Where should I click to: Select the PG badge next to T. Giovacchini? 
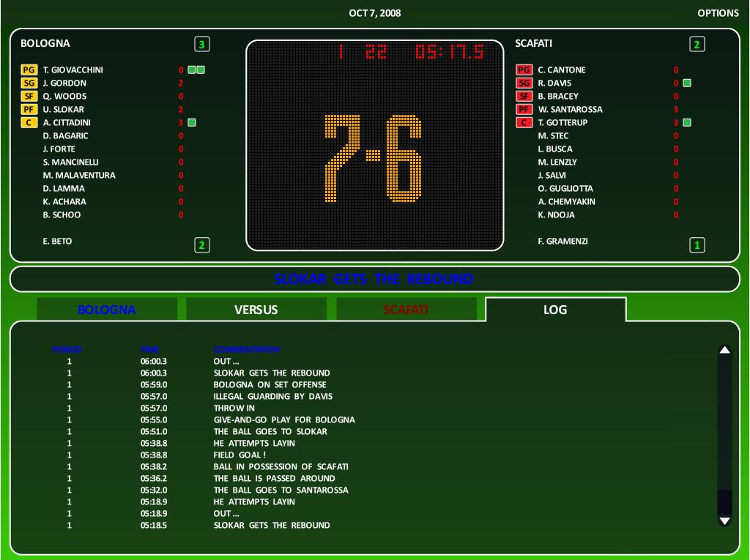[30, 70]
